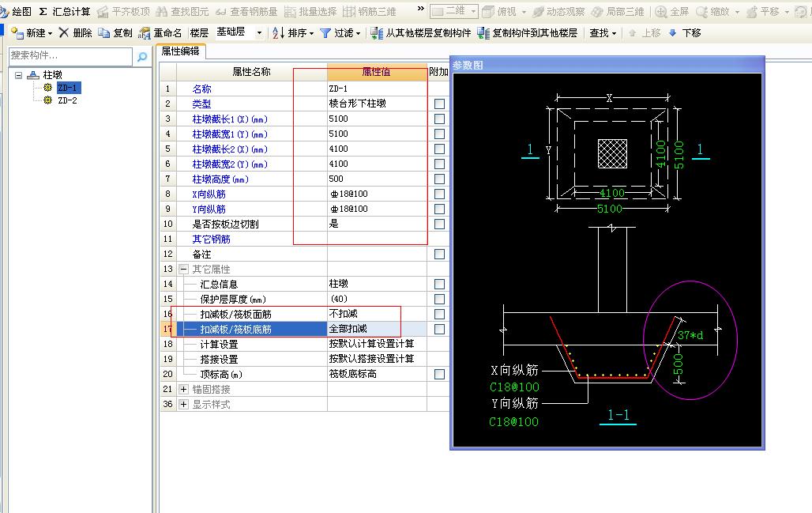Select ZD-2 in component tree
Screen dimensions: 812x513
(x=67, y=100)
